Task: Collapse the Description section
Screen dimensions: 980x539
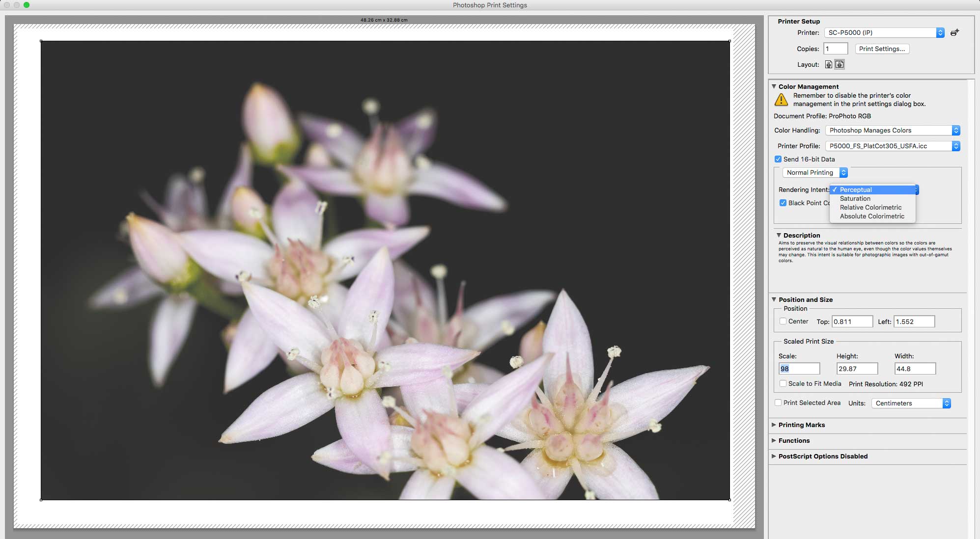Action: [x=779, y=235]
